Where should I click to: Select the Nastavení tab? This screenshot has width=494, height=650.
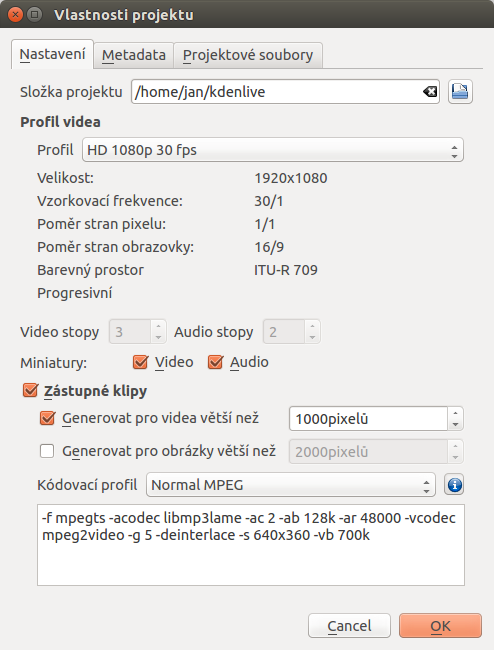pos(52,54)
